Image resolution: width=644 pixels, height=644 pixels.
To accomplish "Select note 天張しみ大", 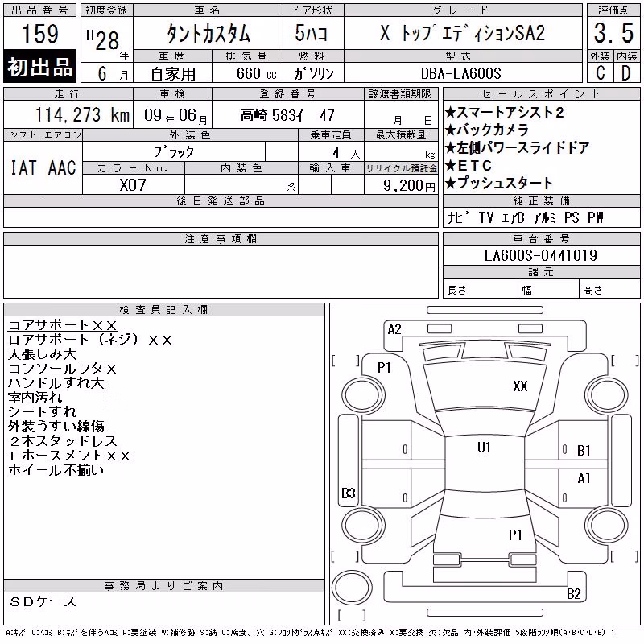I will pos(43,354).
